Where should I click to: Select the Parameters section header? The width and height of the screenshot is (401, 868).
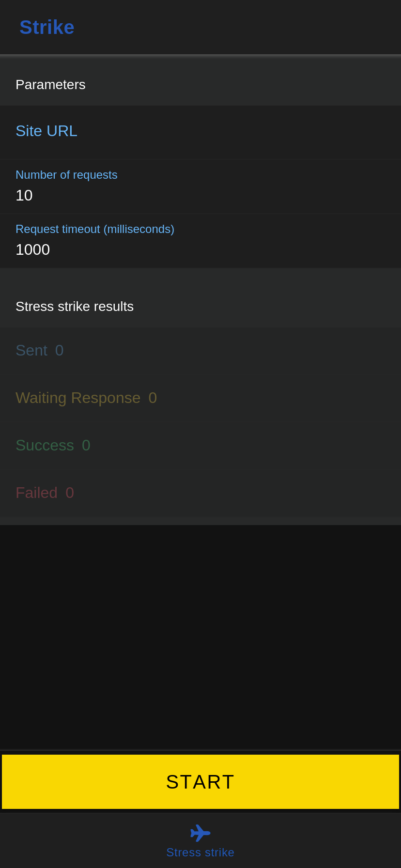[x=50, y=84]
